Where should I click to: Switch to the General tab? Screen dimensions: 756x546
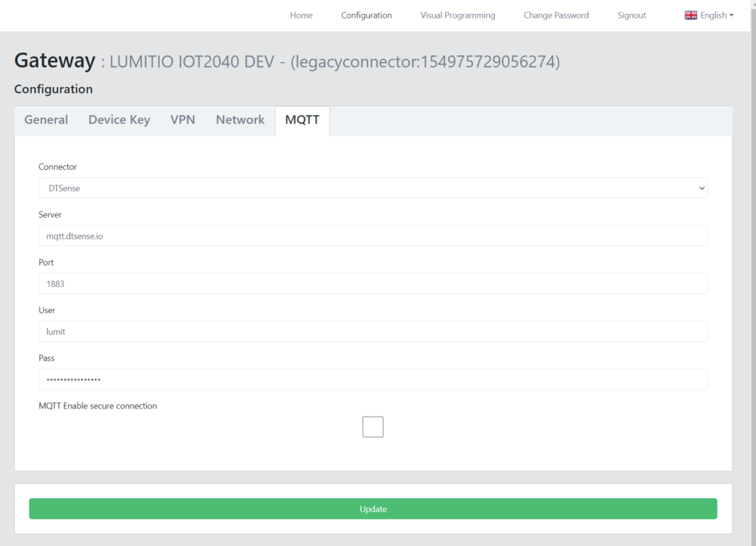[x=47, y=120]
